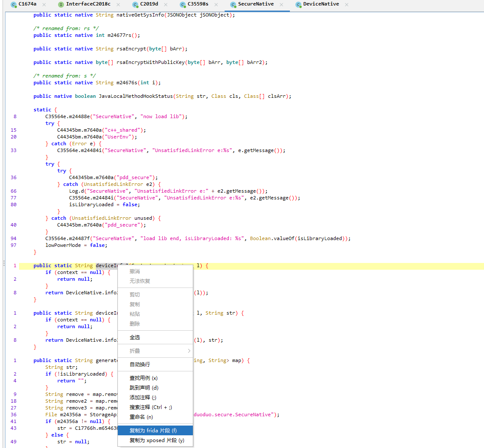Click the rsaEncryptWithPublicKey method name

[150, 62]
